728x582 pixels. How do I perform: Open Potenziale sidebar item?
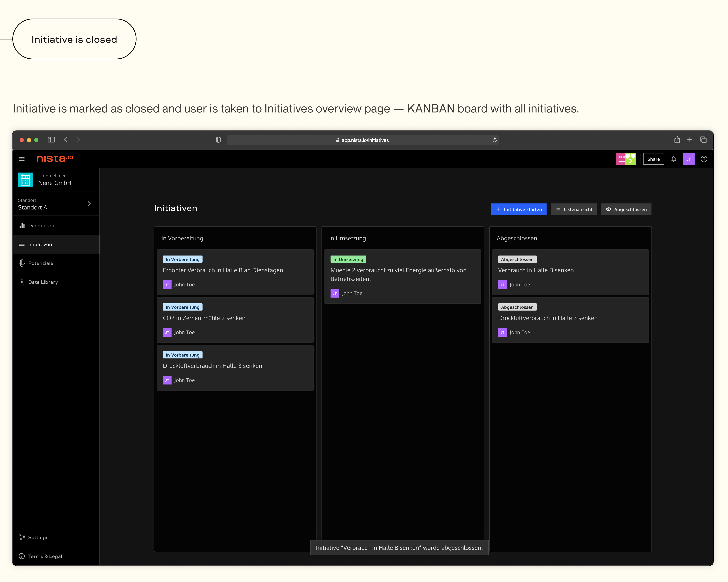point(41,263)
